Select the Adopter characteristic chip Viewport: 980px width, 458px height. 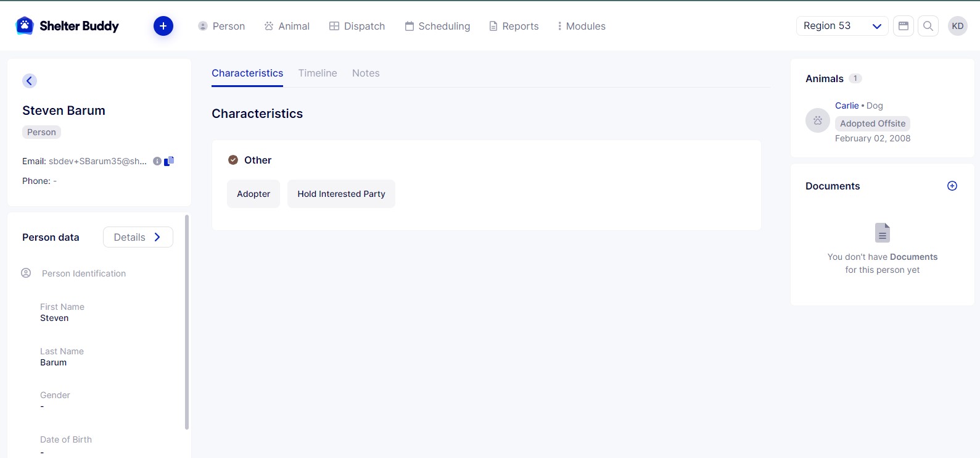coord(253,194)
